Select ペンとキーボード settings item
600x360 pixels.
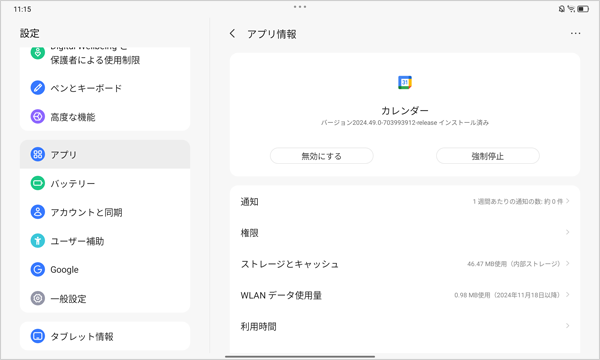point(105,88)
